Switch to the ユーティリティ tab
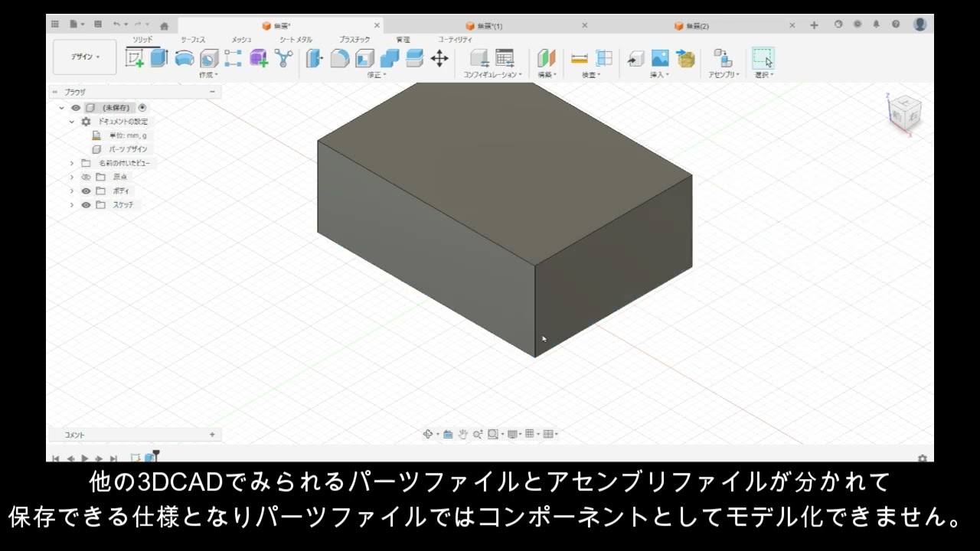The height and width of the screenshot is (551, 980). [455, 39]
